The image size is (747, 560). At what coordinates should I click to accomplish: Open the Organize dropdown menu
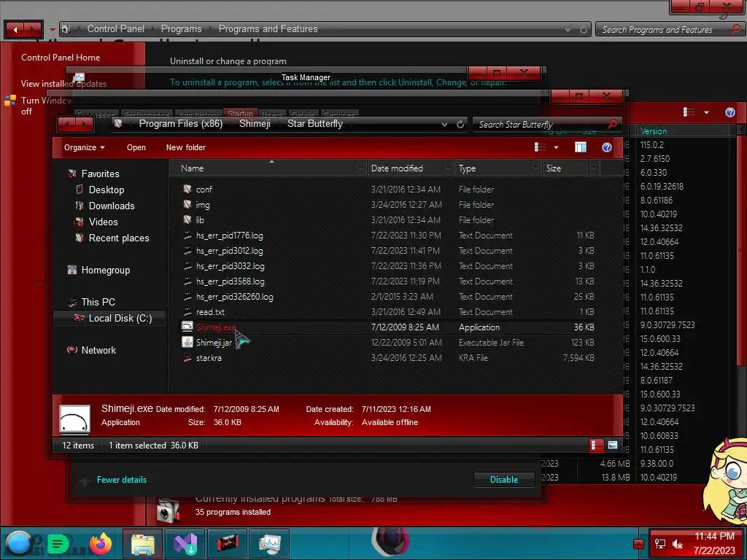pyautogui.click(x=85, y=147)
